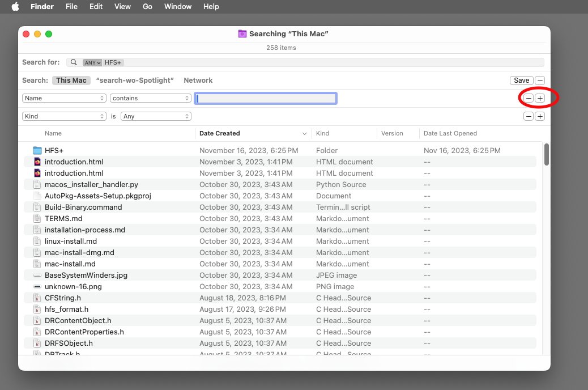Open the View menu
Image resolution: width=588 pixels, height=390 pixels.
[122, 7]
